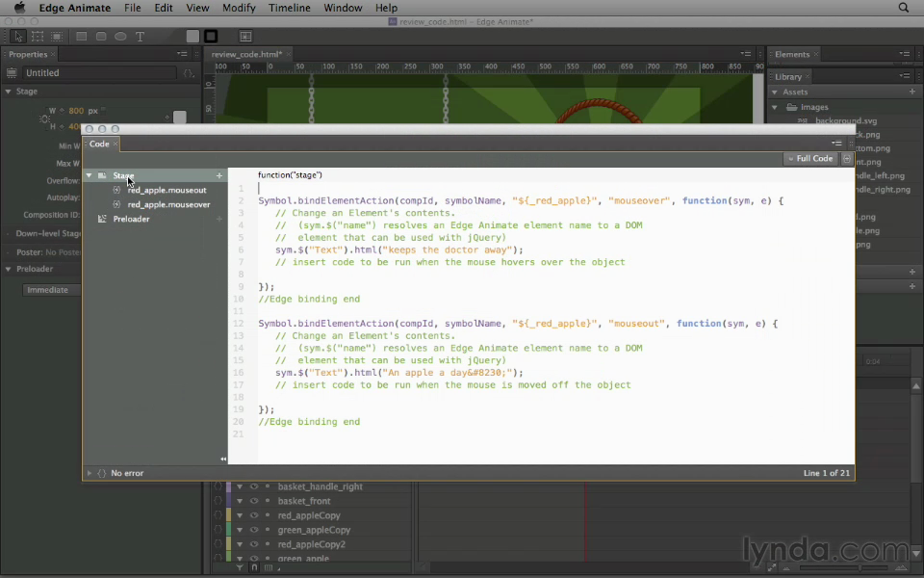Open stage actions curly-braces button in Properties
Screen dimensions: 924x578
[189, 73]
